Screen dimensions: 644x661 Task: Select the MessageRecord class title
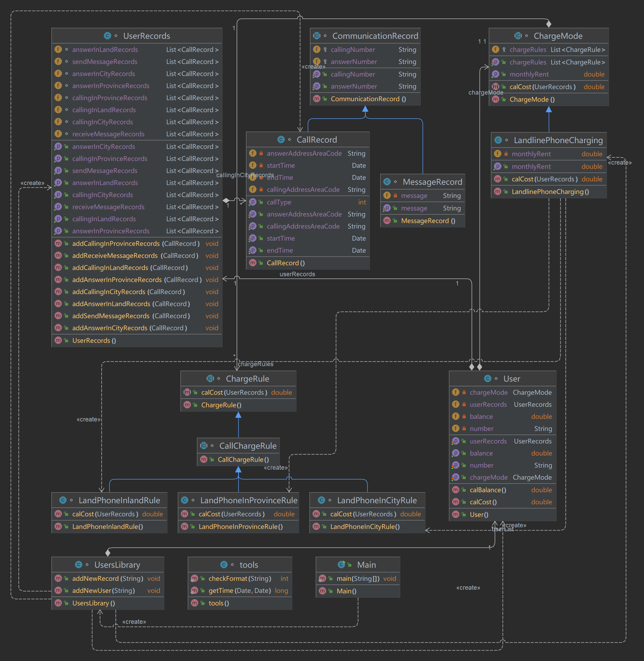pos(432,182)
